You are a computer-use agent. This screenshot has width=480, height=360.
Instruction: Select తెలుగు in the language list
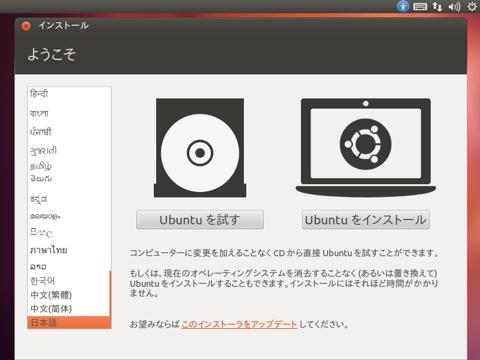click(x=68, y=179)
